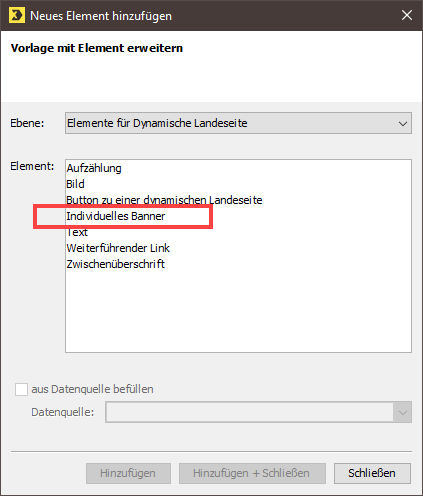Open the Ebene dropdown list
The height and width of the screenshot is (496, 423).
click(238, 123)
